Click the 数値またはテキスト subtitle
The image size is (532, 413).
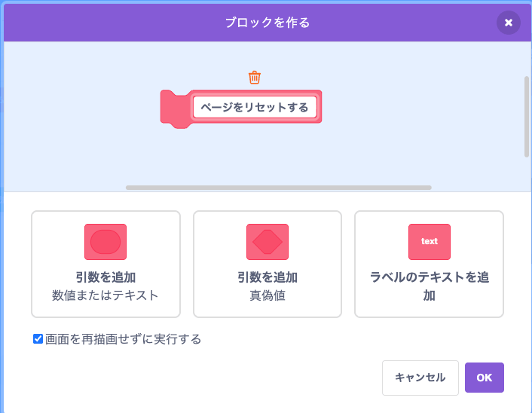click(105, 295)
